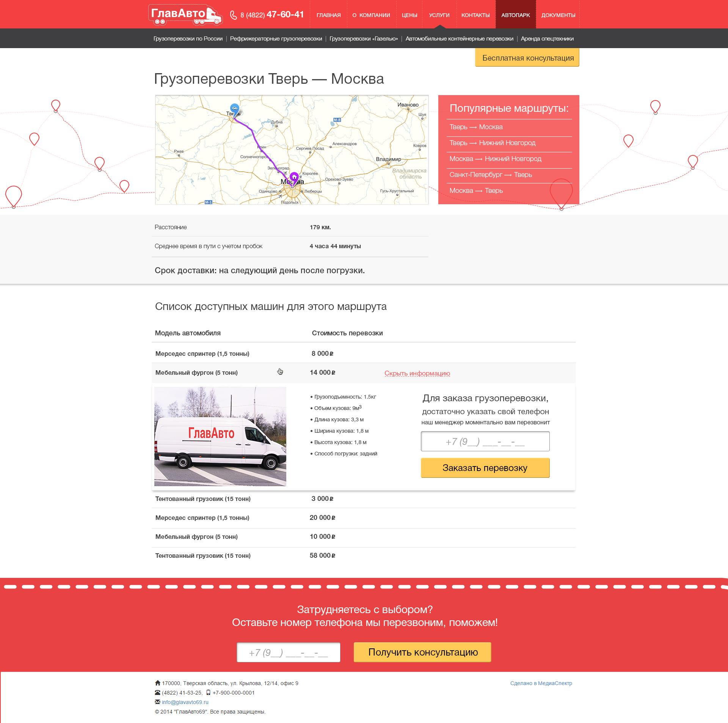Image resolution: width=728 pixels, height=723 pixels.
Task: Click the blue car marker at Тверь
Action: point(235,109)
